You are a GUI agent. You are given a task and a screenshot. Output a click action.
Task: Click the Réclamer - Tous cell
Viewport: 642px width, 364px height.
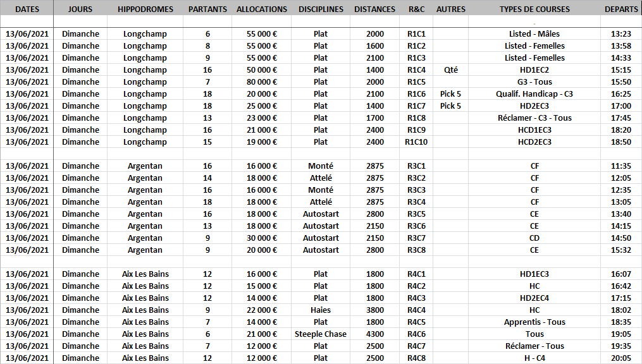click(x=534, y=346)
